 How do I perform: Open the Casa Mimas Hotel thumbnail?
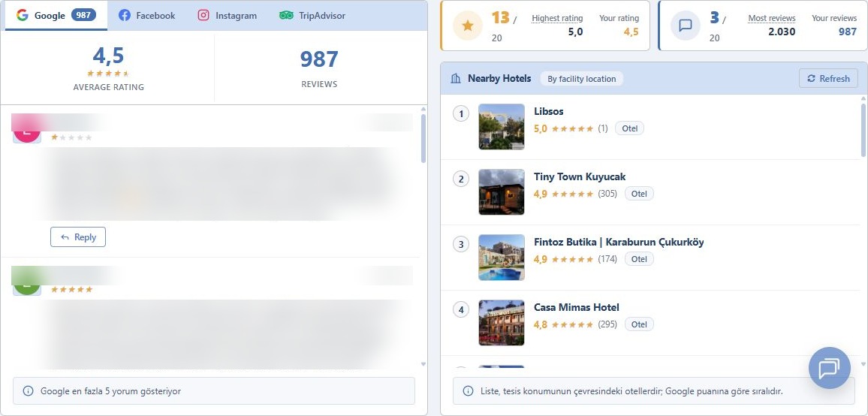(502, 323)
